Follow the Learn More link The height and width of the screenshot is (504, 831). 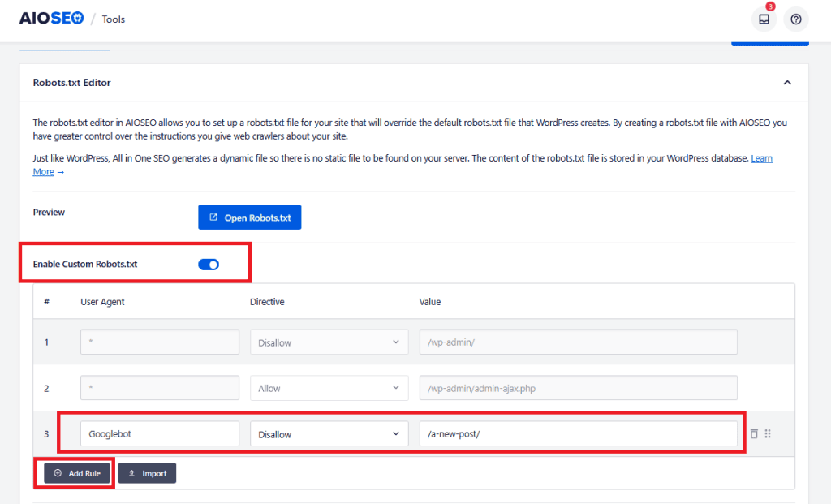pos(761,158)
